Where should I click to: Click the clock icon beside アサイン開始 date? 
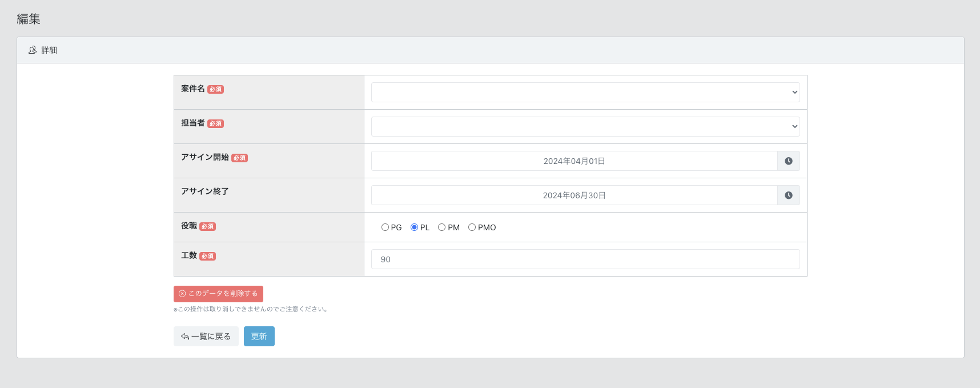[x=788, y=161]
